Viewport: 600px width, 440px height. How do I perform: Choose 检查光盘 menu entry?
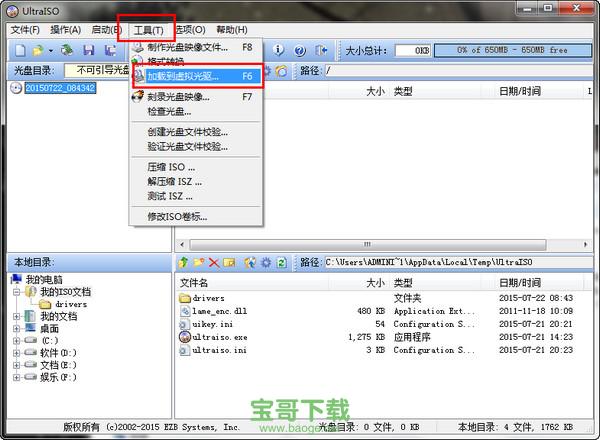tap(196, 111)
